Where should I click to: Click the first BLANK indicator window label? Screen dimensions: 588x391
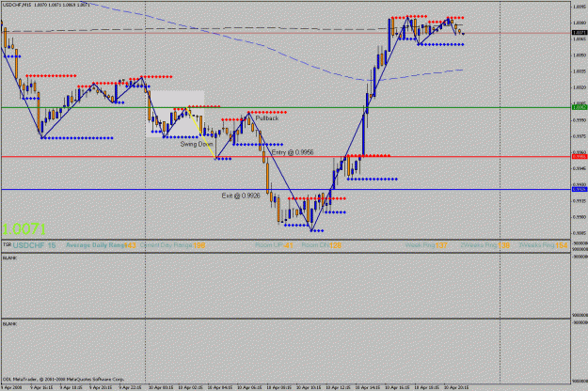[x=9, y=258]
